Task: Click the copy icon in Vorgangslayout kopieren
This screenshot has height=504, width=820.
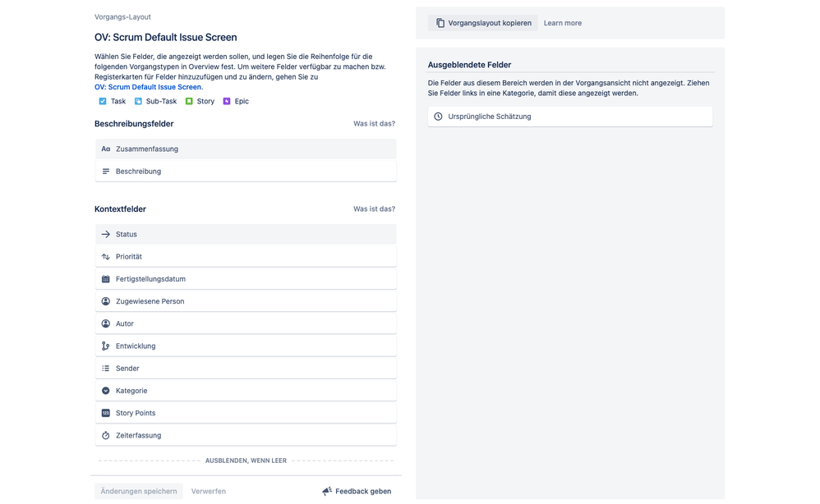Action: coord(440,23)
